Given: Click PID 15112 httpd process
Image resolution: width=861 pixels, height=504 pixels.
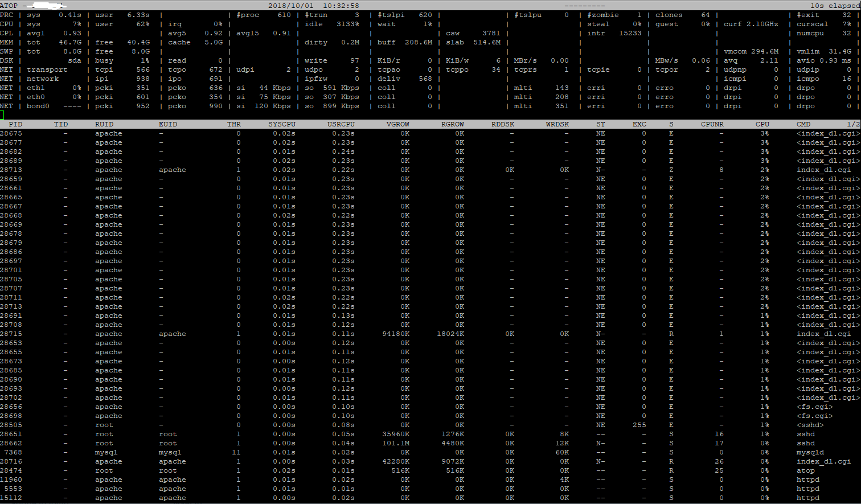Looking at the screenshot, I should 11,498.
